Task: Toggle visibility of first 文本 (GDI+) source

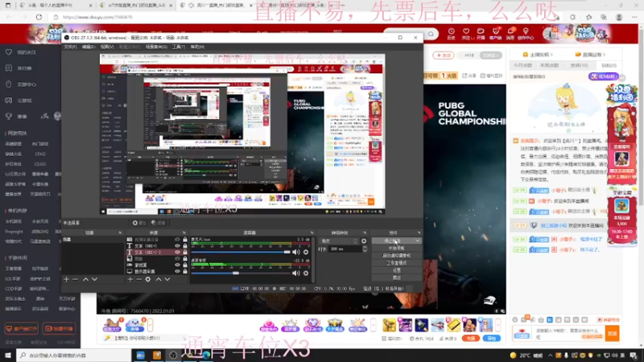Action: 177,246
